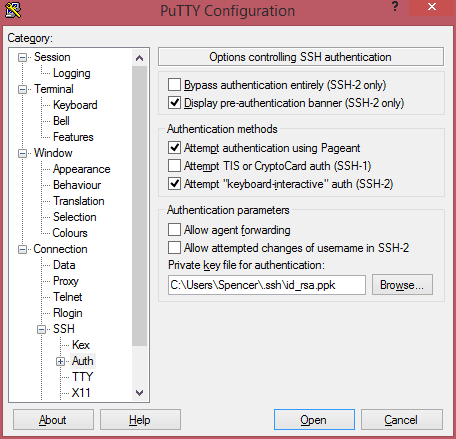The image size is (456, 439).
Task: Enable Attempt TIS or CryptoCard auth
Action: pos(174,165)
